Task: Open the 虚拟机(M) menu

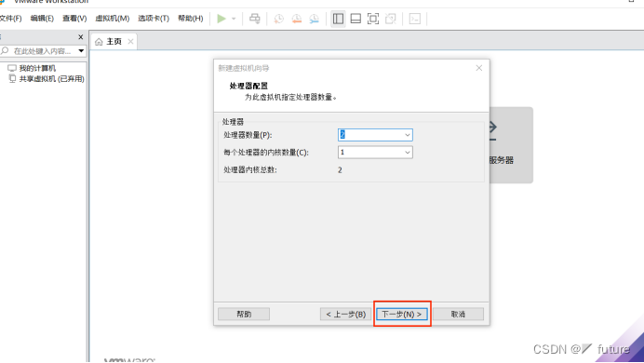Action: [x=112, y=19]
